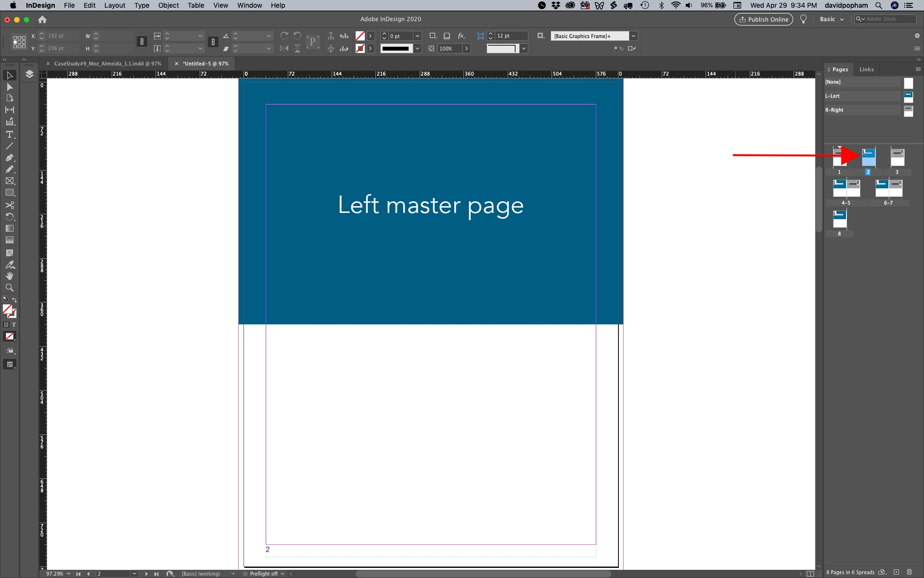Screen dimensions: 924x578
Task: Swap fill and stroke colors
Action: pyautogui.click(x=14, y=300)
